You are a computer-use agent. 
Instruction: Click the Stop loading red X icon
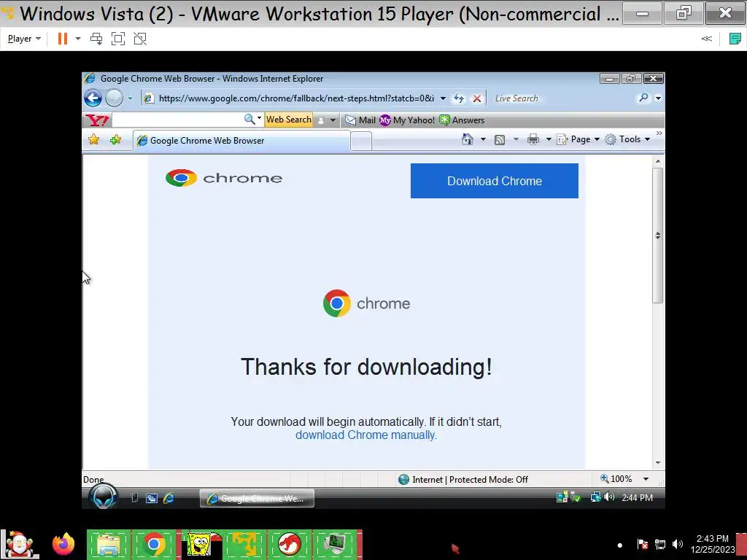476,98
